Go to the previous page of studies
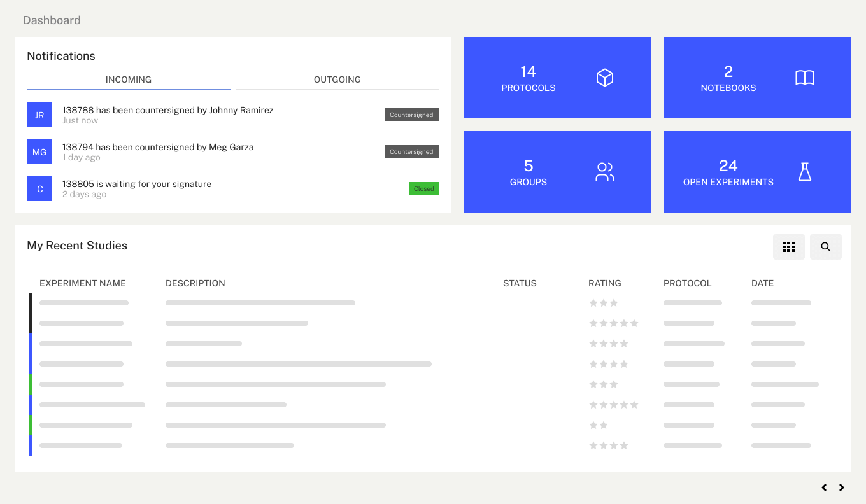This screenshot has width=866, height=504. pyautogui.click(x=824, y=487)
